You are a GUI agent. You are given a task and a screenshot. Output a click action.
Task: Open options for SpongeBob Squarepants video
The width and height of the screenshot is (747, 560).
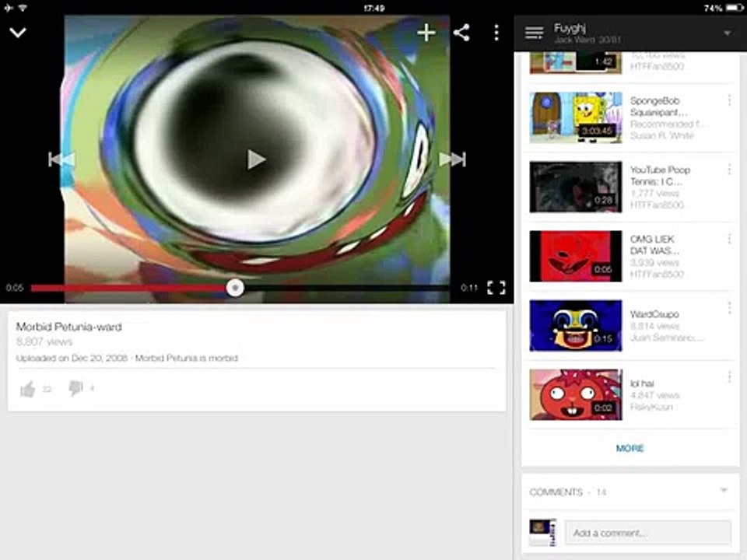pyautogui.click(x=729, y=100)
